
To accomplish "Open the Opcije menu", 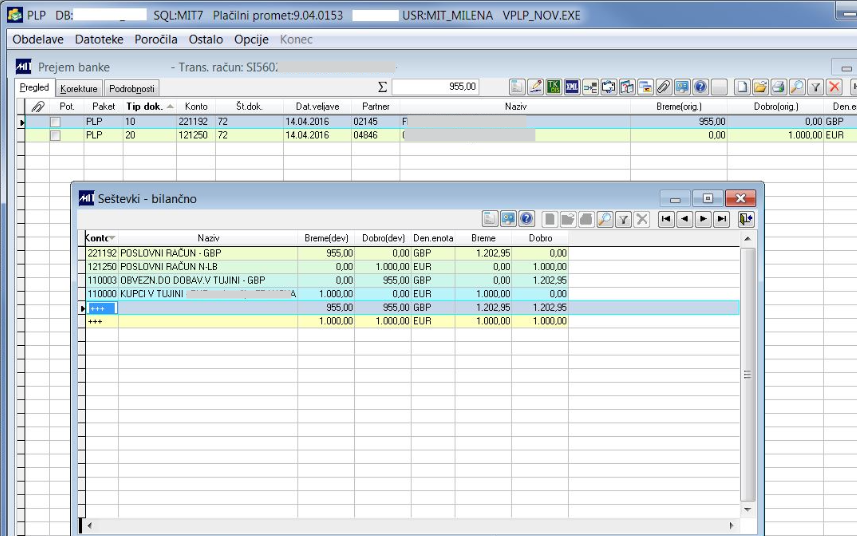I will coord(251,39).
